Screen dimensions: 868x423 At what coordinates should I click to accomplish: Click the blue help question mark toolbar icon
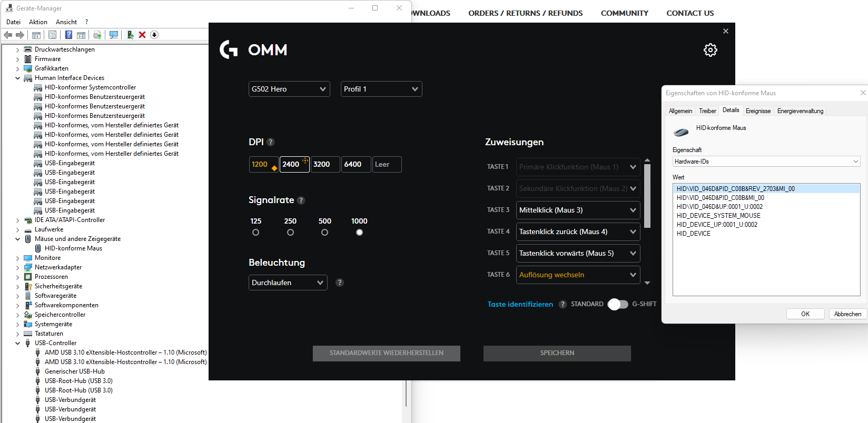point(68,35)
